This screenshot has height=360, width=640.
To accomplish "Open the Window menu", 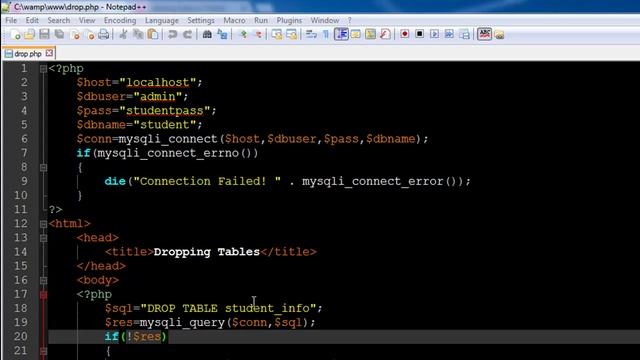I will point(325,20).
